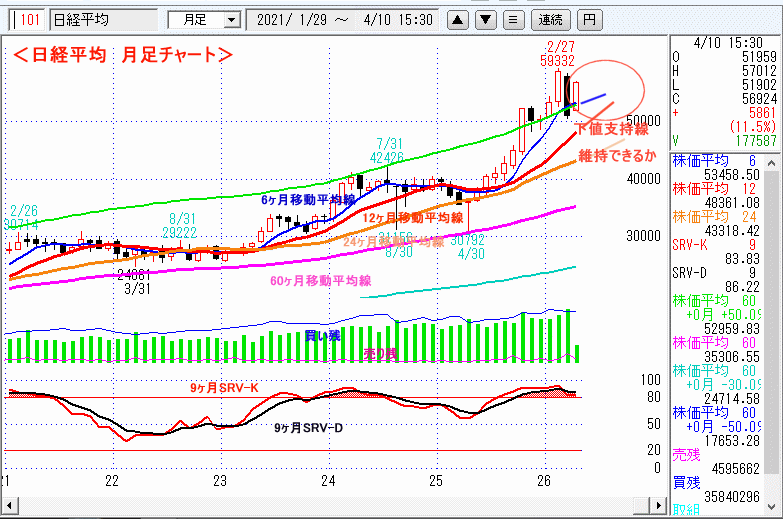Click the closing price value 56924
Image resolution: width=783 pixels, height=519 pixels.
click(759, 99)
